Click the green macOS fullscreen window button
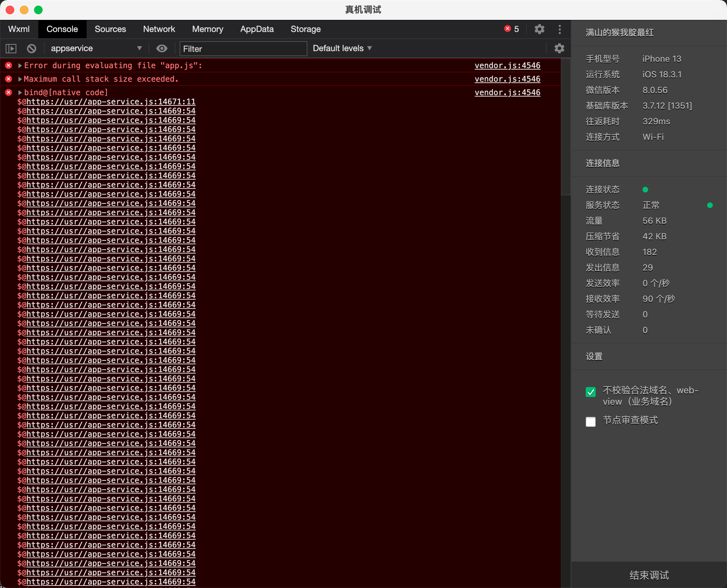The height and width of the screenshot is (588, 727). (38, 10)
